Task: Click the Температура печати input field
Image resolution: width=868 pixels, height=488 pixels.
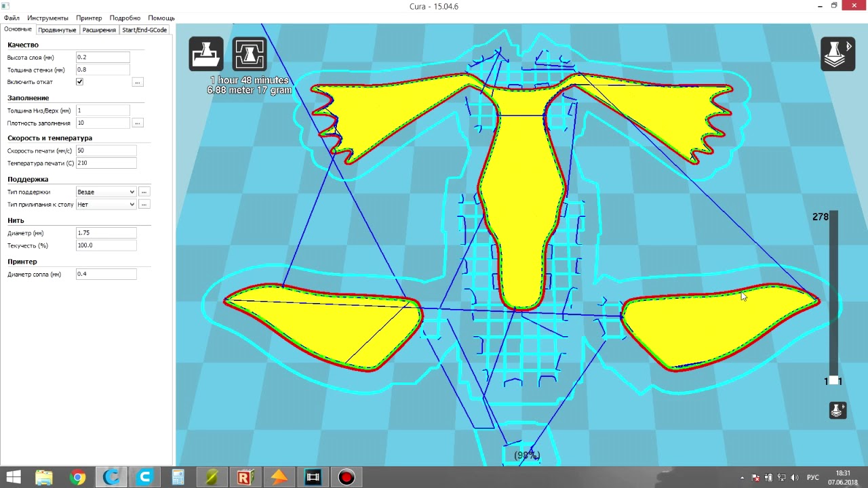Action: pos(106,163)
